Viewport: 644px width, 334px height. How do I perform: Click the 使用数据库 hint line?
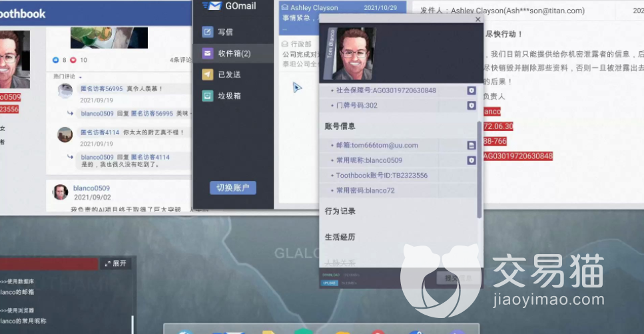pos(17,281)
